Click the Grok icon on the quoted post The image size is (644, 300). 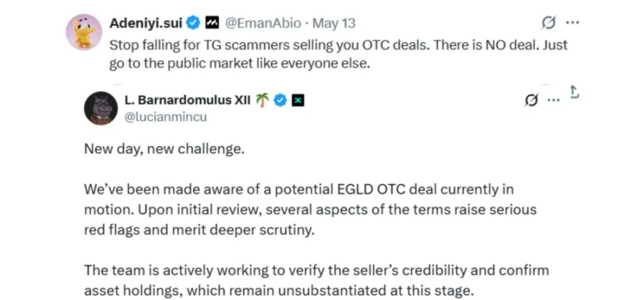point(531,100)
